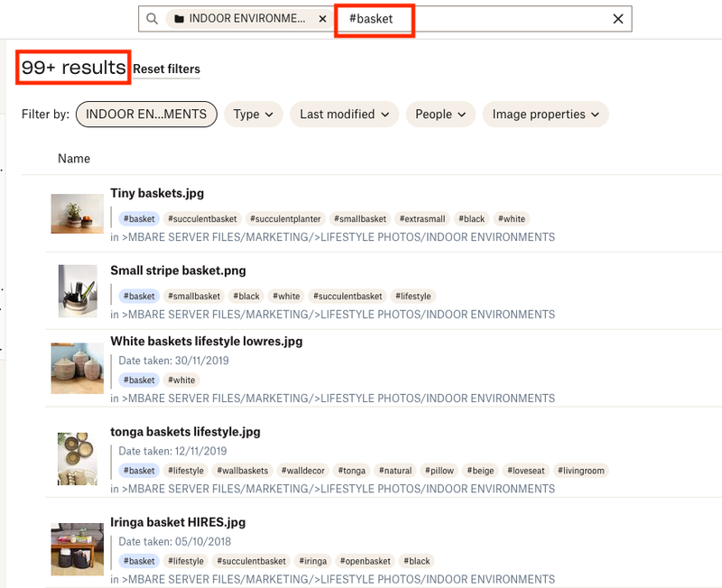Click the Name column header
Screen dimensions: 722x588
(74, 159)
